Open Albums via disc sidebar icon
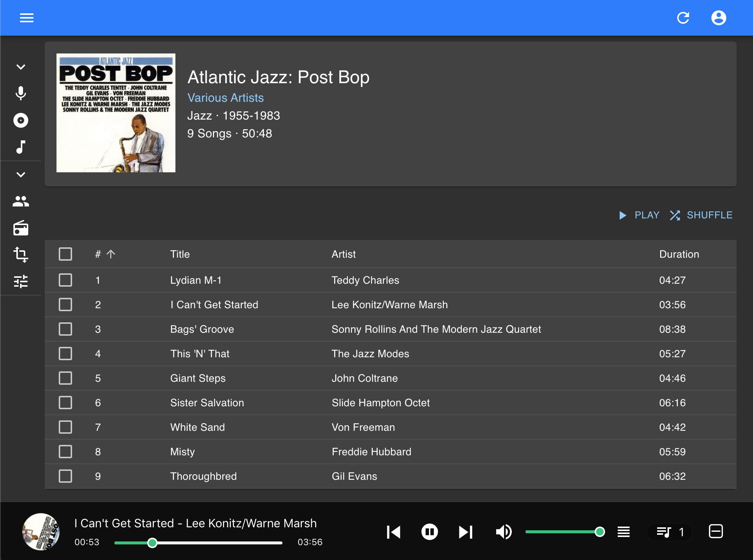Image resolution: width=753 pixels, height=560 pixels. point(21,120)
